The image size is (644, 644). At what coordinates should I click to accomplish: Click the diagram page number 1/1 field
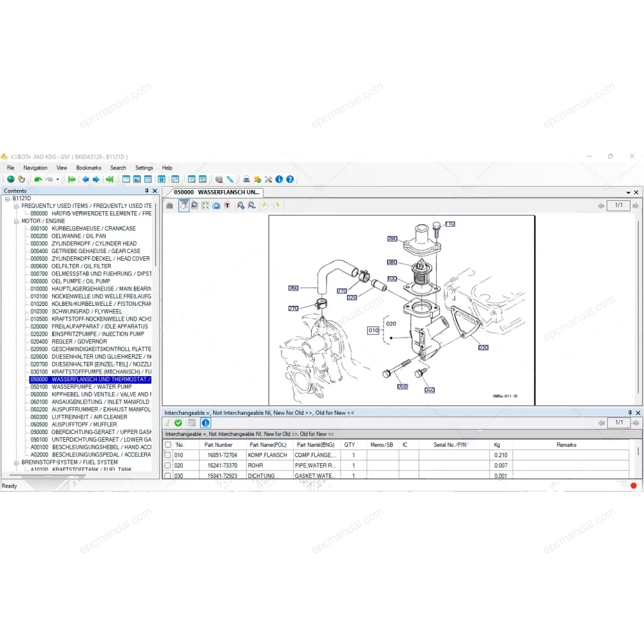click(618, 205)
